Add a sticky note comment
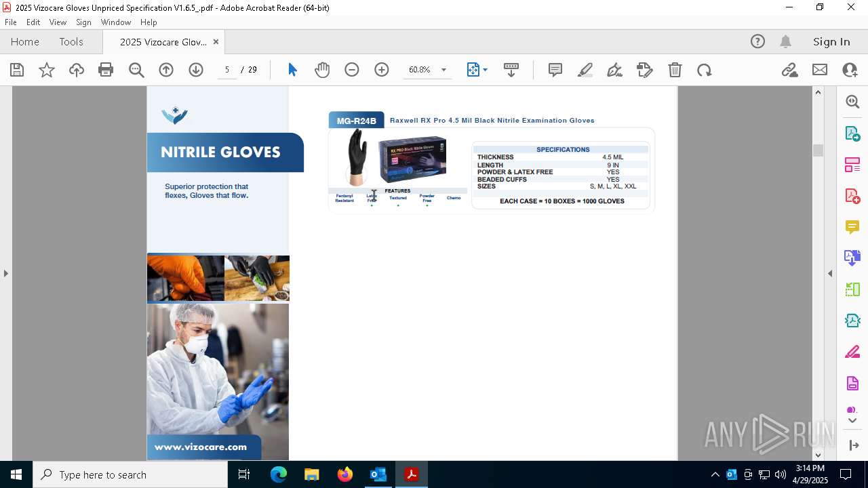 click(555, 70)
